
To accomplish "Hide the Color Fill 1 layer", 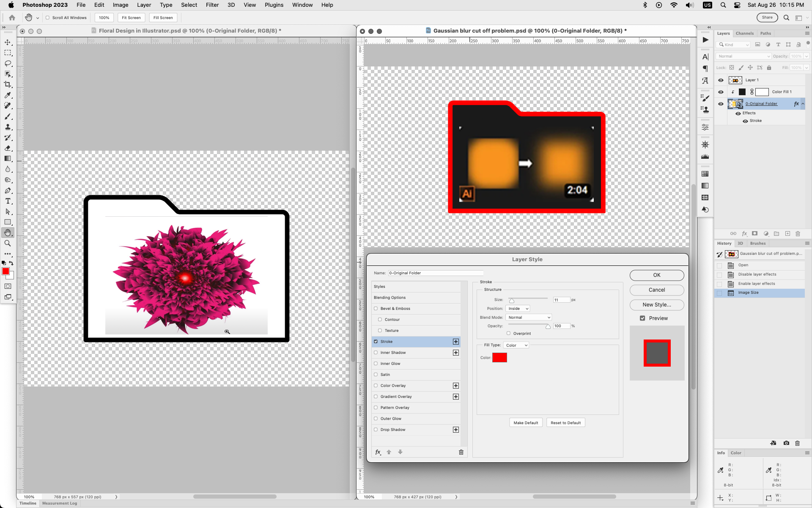I will pos(721,92).
